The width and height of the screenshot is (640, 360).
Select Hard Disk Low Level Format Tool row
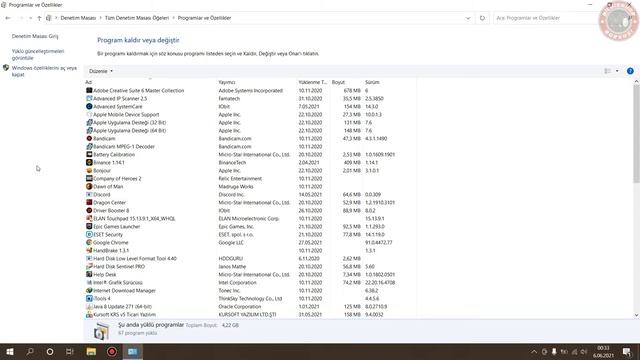250,258
